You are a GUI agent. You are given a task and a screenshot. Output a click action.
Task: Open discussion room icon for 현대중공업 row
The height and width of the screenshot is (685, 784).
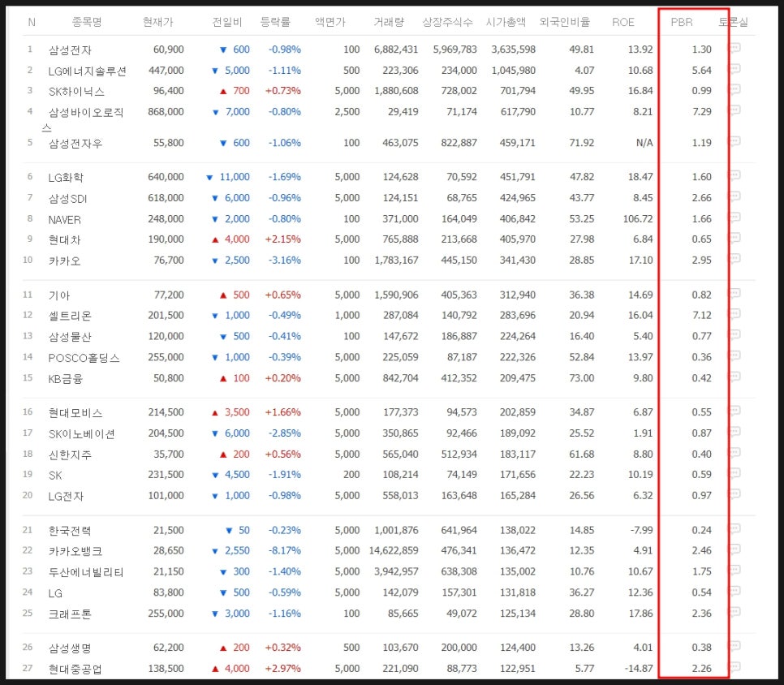734,667
